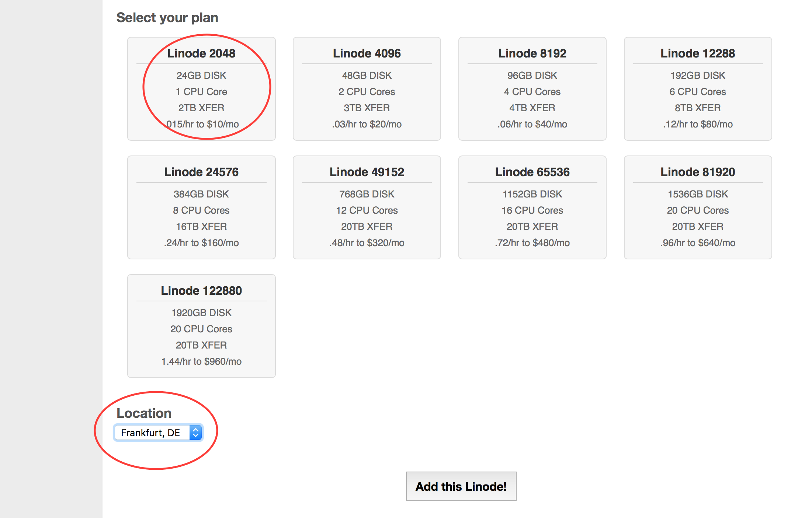Click the '1920GB DISK' text
This screenshot has height=518, width=812.
click(x=201, y=313)
